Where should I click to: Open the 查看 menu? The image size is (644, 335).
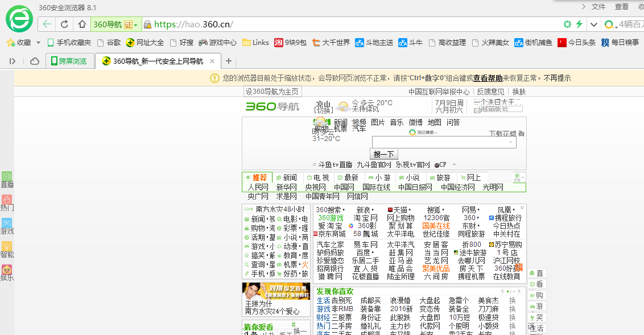click(x=621, y=7)
